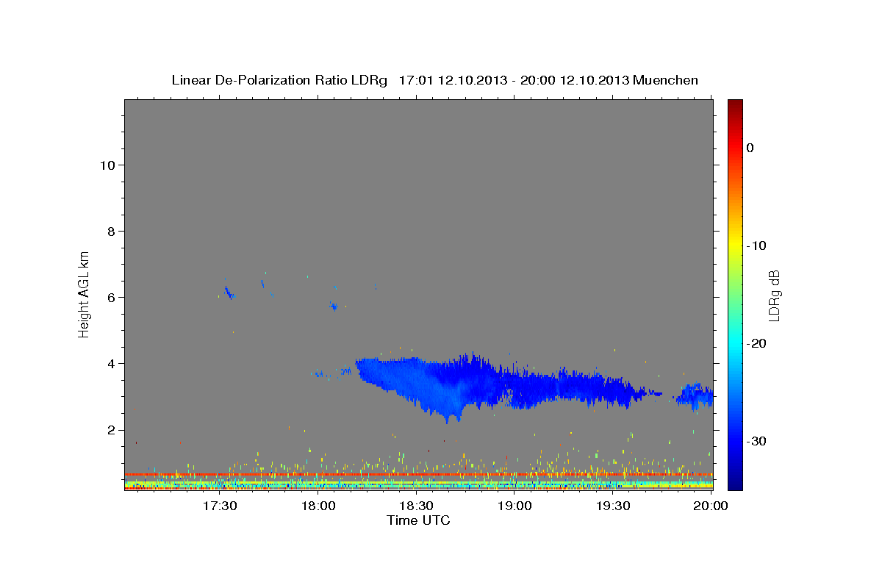The width and height of the screenshot is (882, 588).
Task: Click the 'Muenchen' location in the title
Action: pos(667,80)
